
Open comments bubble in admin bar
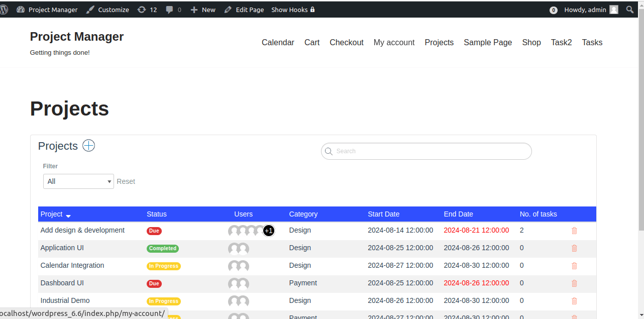[x=174, y=10]
